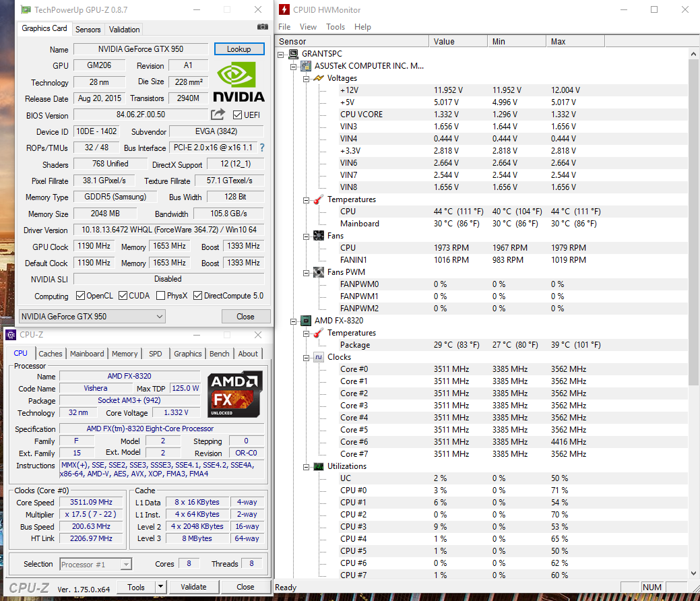Image resolution: width=700 pixels, height=601 pixels.
Task: Click the HWMonitor title bar app icon
Action: pos(284,9)
